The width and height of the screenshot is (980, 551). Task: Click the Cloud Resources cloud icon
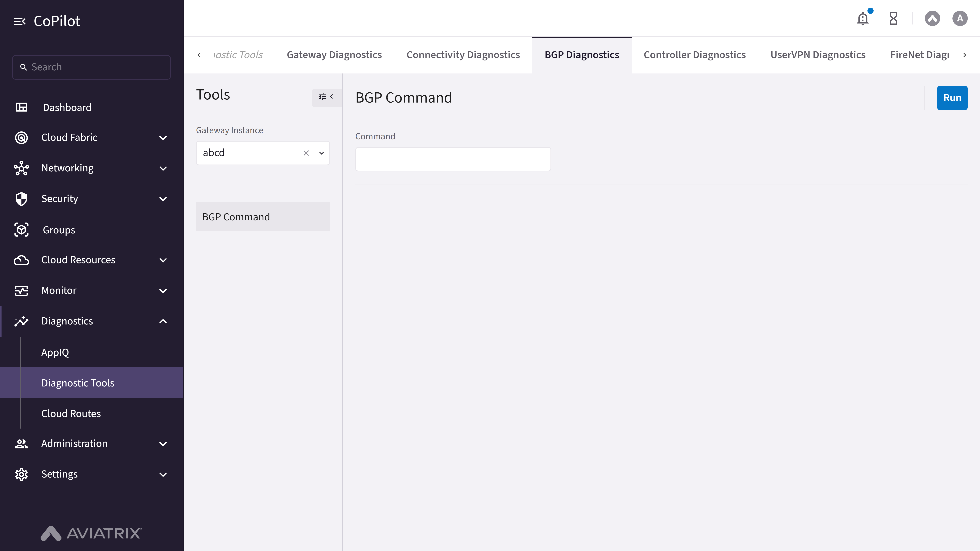[21, 260]
